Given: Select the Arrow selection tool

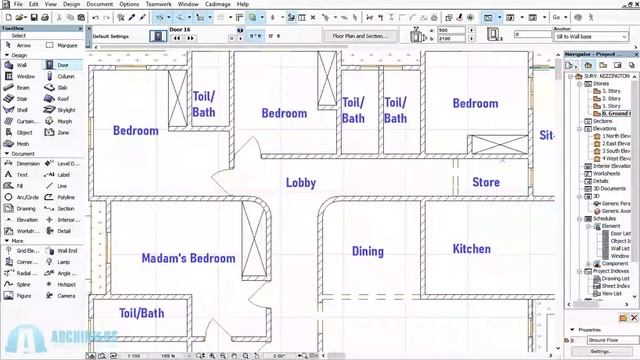Looking at the screenshot, I should 19,45.
